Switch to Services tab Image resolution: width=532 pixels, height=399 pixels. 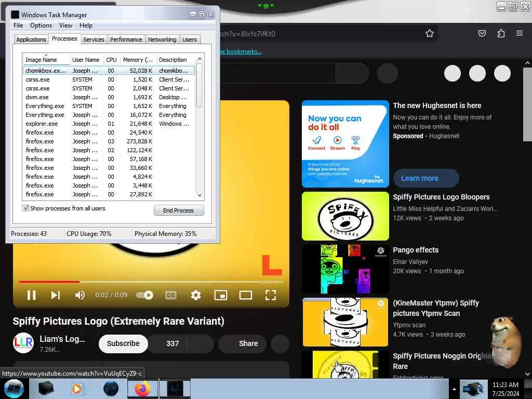coord(94,39)
